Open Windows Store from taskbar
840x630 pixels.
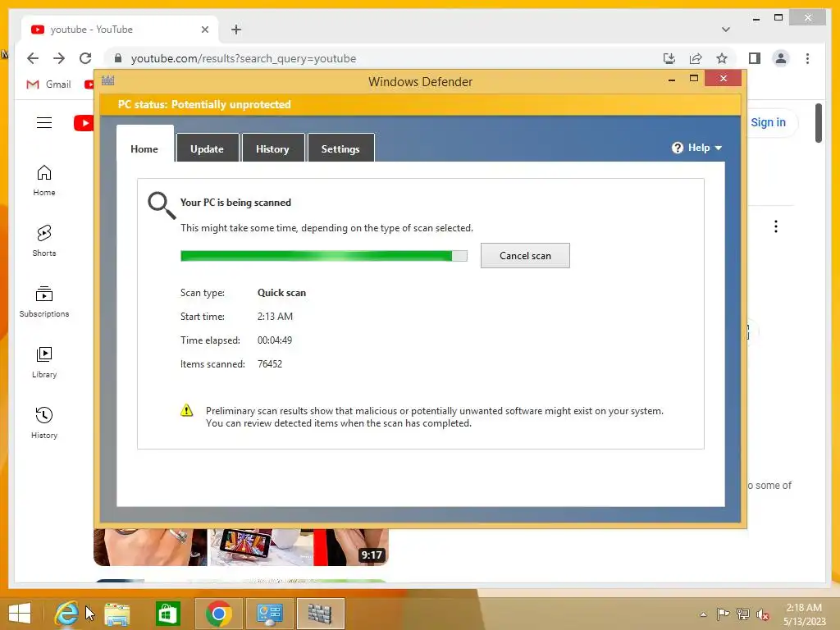(167, 614)
